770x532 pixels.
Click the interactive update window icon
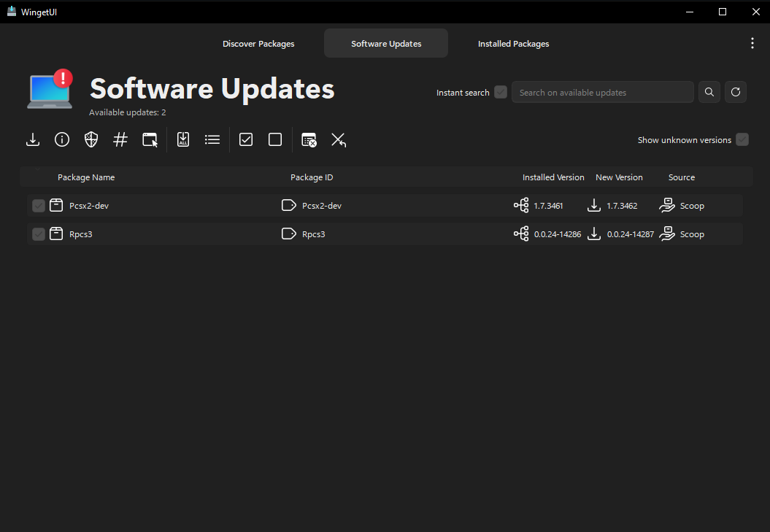tap(150, 140)
